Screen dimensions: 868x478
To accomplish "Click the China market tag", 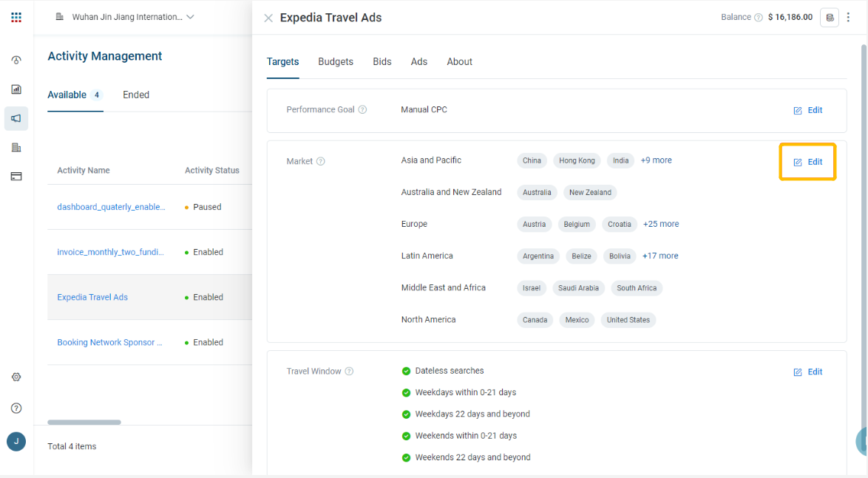I will tap(532, 161).
